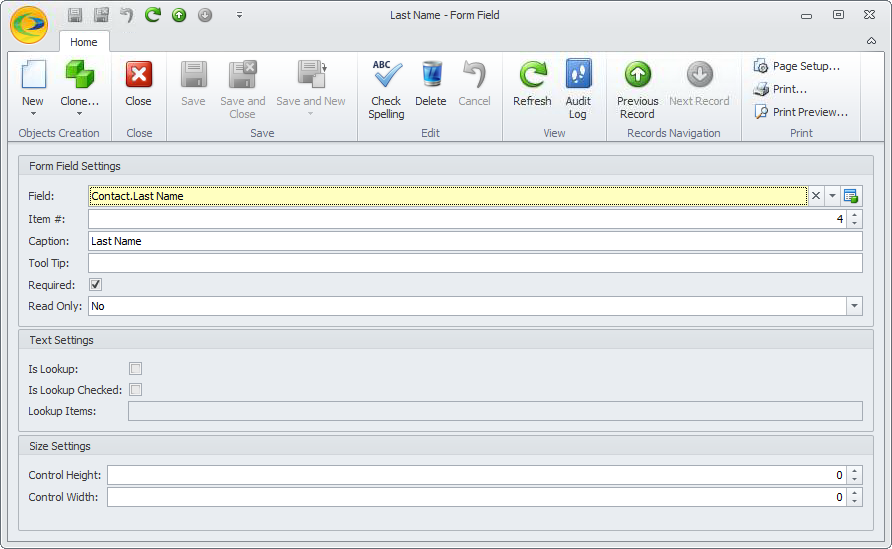
Task: Click the Field input Contact.Last Name
Action: click(x=448, y=196)
